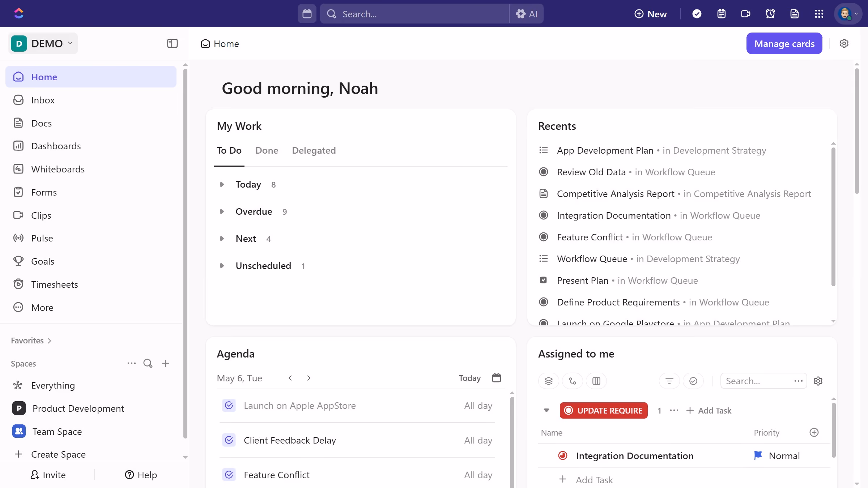Switch to the Done tab
The height and width of the screenshot is (488, 868).
tap(267, 150)
